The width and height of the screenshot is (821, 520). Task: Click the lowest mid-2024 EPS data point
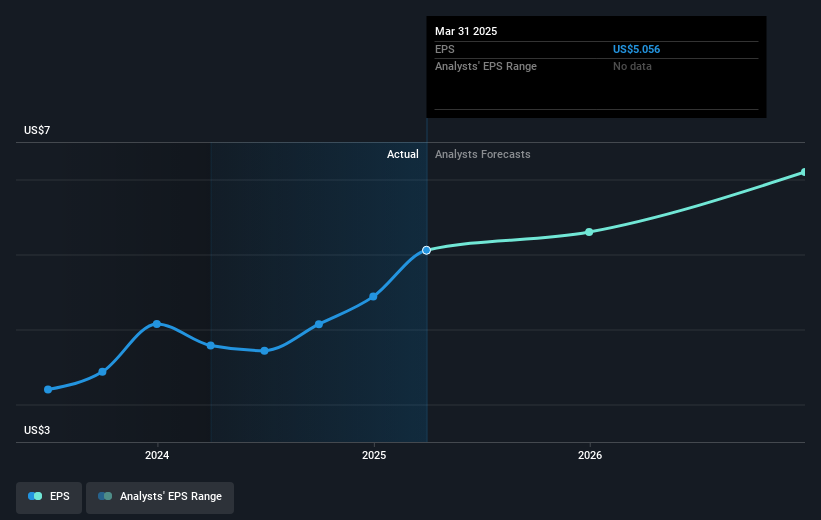tap(264, 351)
